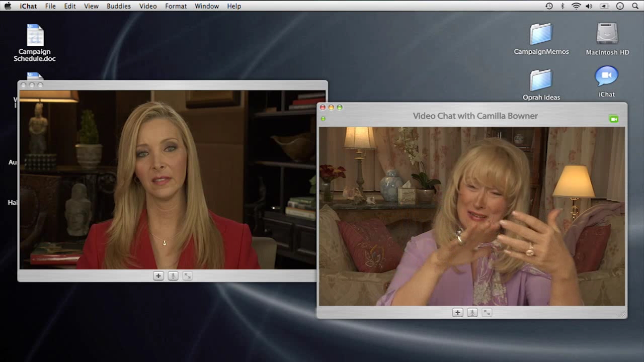The width and height of the screenshot is (644, 362).
Task: Open the Help menu
Action: (x=234, y=6)
